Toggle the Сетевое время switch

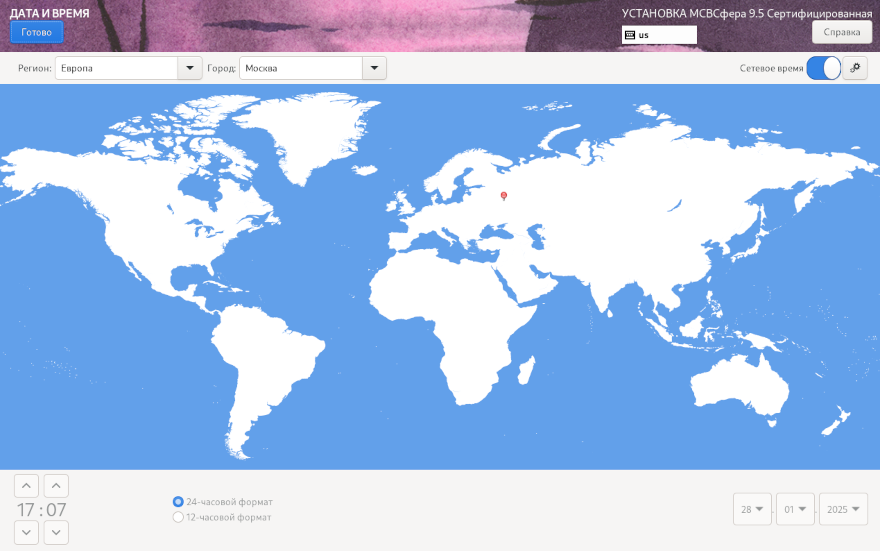[823, 68]
